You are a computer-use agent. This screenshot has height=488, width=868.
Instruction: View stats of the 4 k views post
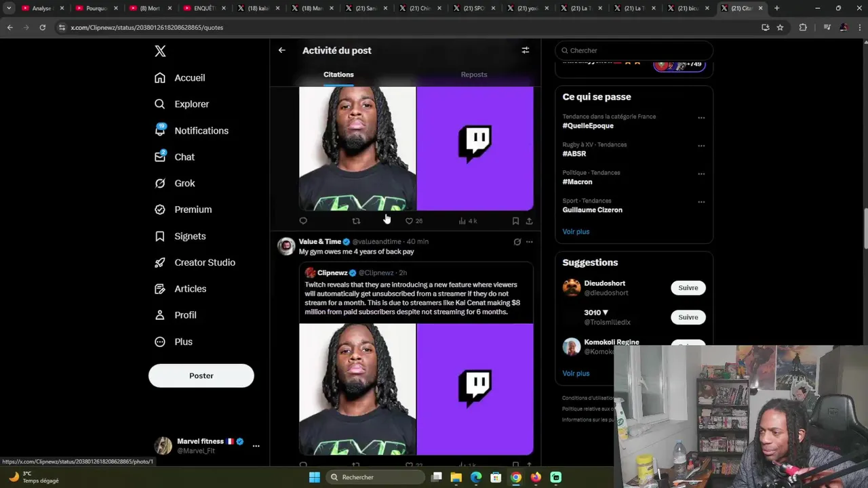pos(468,221)
